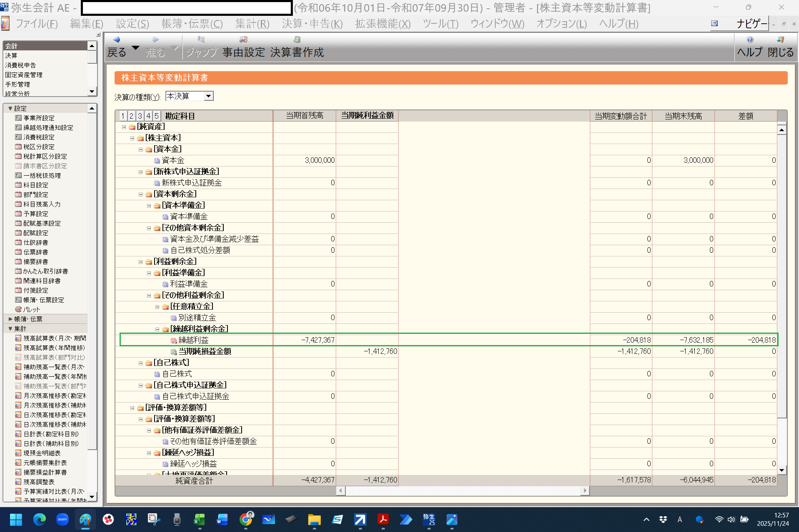Open the 事由設定 toolbar icon
Image resolution: width=799 pixels, height=532 pixels.
[243, 40]
